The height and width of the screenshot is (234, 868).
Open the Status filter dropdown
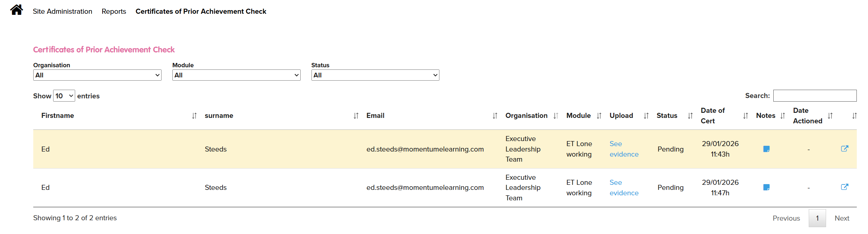pos(375,75)
